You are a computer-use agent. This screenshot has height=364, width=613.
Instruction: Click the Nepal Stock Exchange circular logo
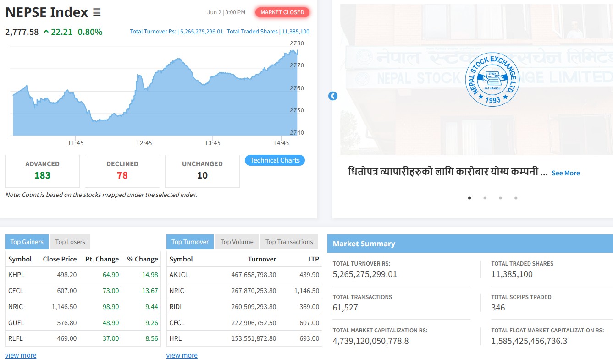pos(492,80)
